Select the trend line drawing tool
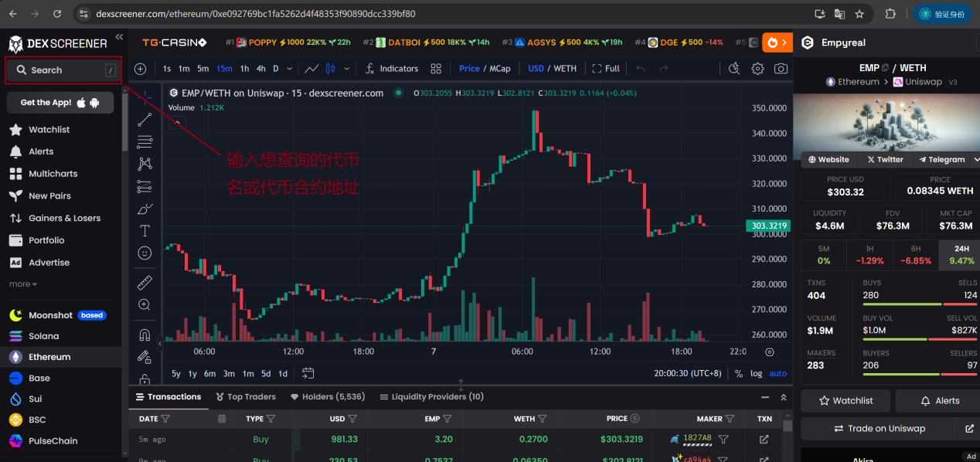The image size is (980, 462). (x=145, y=120)
